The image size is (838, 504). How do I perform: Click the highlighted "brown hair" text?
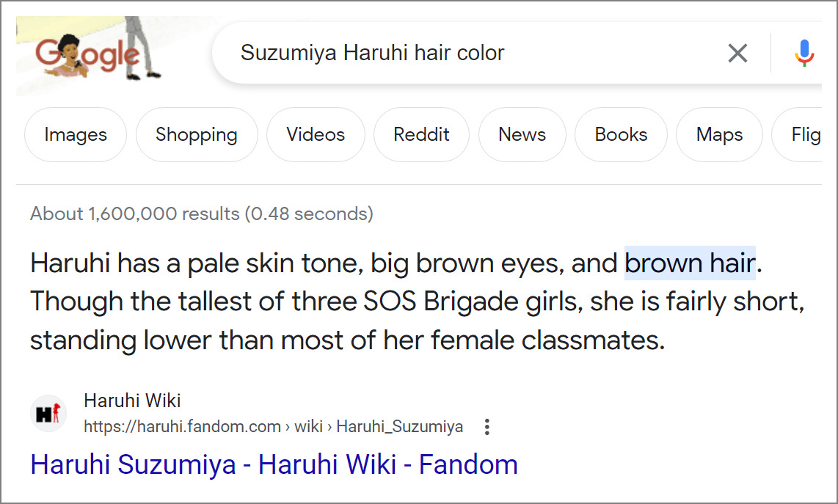click(x=690, y=263)
